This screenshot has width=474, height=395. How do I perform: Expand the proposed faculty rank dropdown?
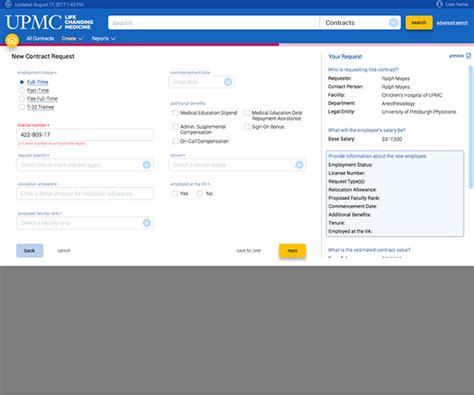147,223
